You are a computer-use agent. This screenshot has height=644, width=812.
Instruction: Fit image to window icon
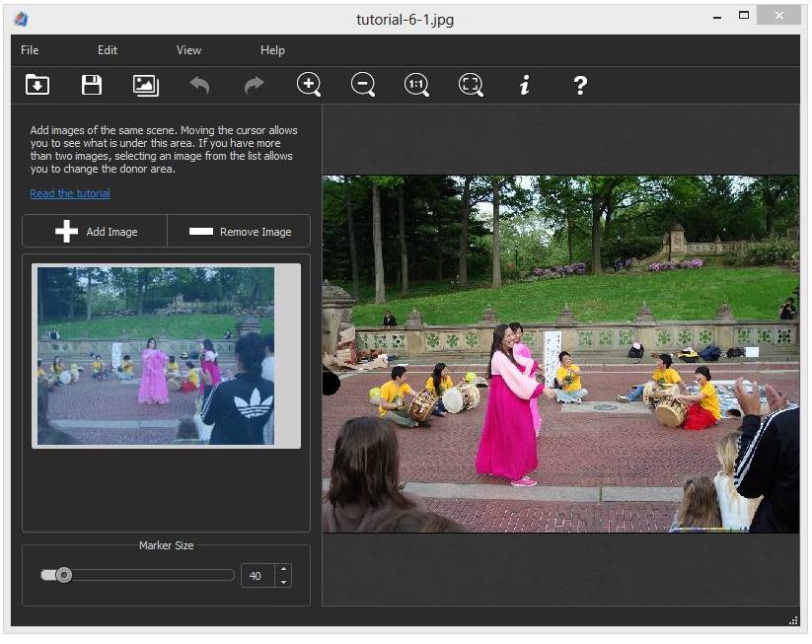[471, 85]
